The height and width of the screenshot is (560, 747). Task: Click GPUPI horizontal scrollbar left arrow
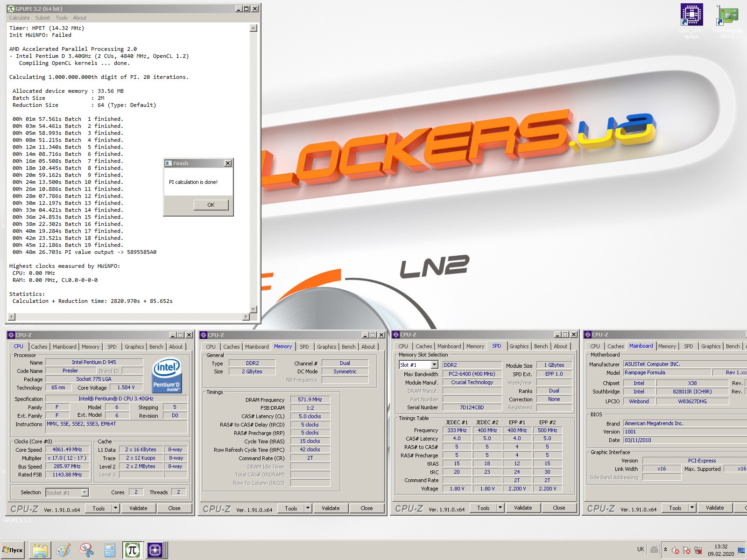pyautogui.click(x=12, y=317)
